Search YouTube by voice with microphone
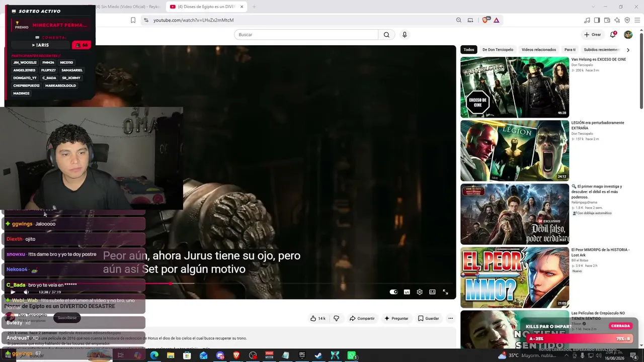644x362 pixels. (405, 35)
